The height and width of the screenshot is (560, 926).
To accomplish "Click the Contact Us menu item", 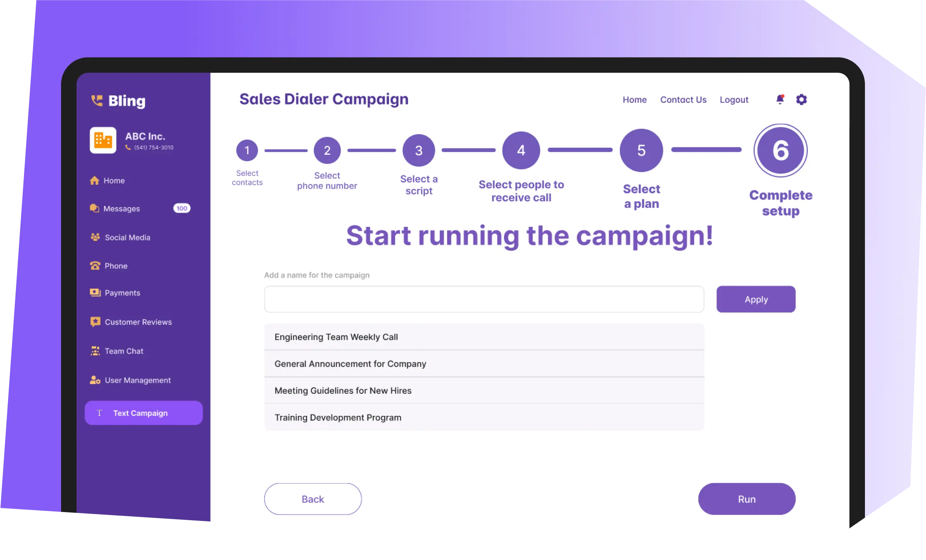I will (x=683, y=99).
